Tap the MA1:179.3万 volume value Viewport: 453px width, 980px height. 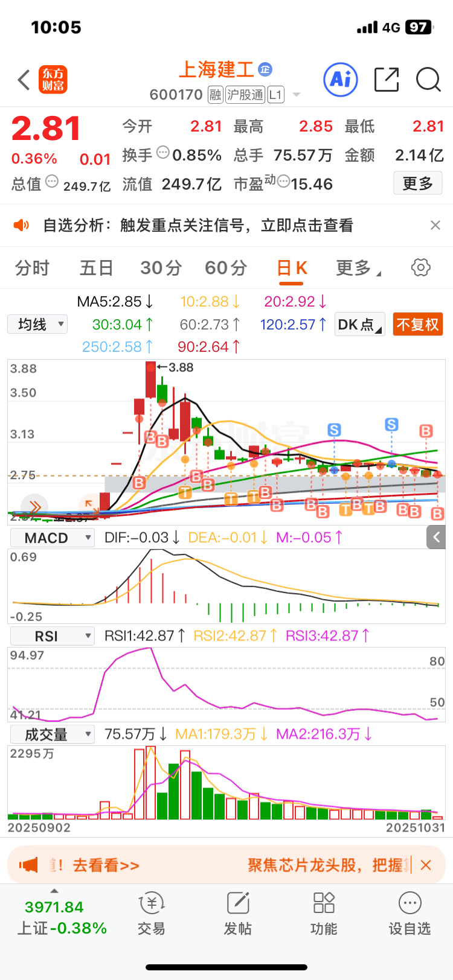[x=222, y=734]
